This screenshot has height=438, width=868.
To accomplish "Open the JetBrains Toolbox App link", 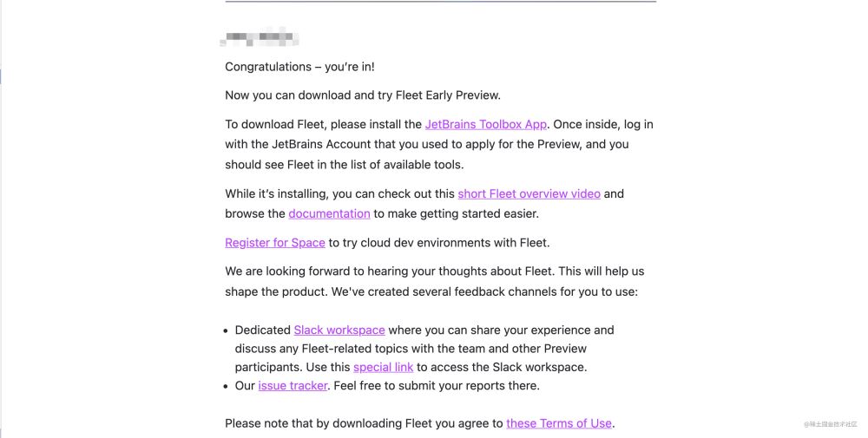I will (485, 124).
